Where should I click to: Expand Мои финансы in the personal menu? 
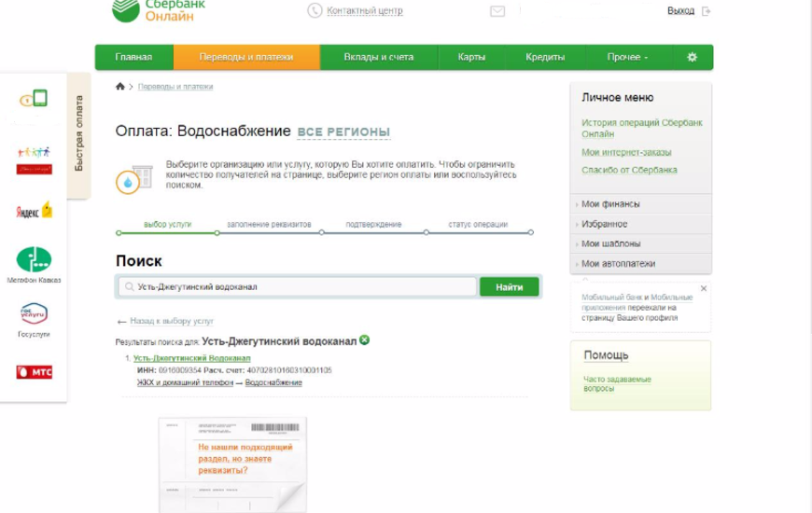click(610, 204)
